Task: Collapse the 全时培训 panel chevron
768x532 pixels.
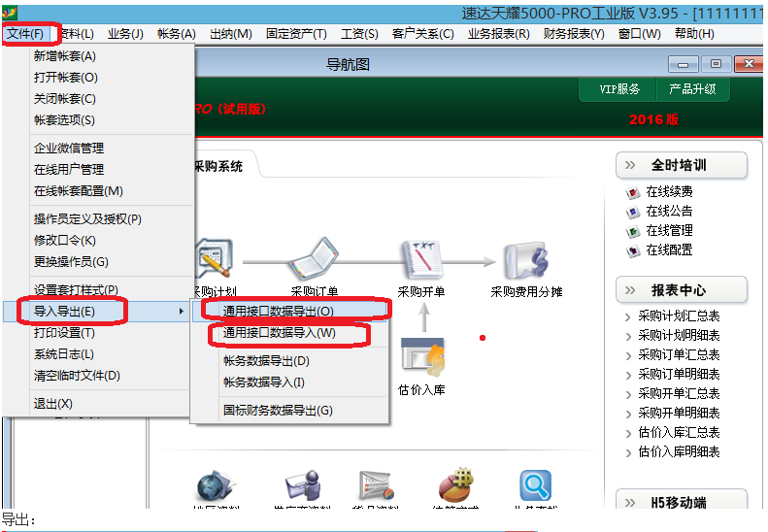Action: (630, 165)
